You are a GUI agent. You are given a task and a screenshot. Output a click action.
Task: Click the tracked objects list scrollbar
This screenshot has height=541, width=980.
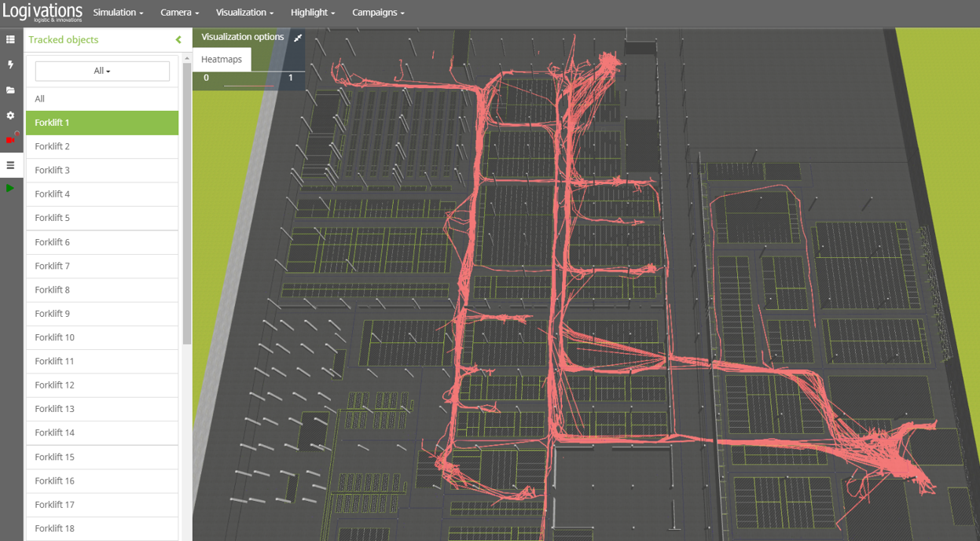187,203
